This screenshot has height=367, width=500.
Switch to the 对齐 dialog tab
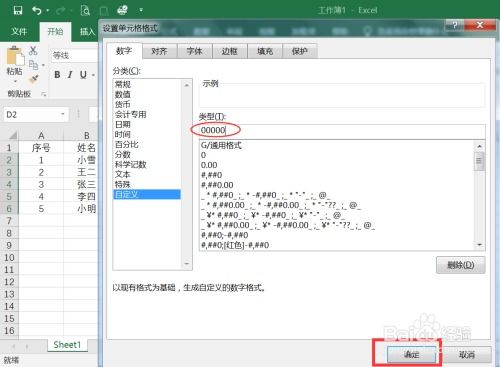point(159,51)
